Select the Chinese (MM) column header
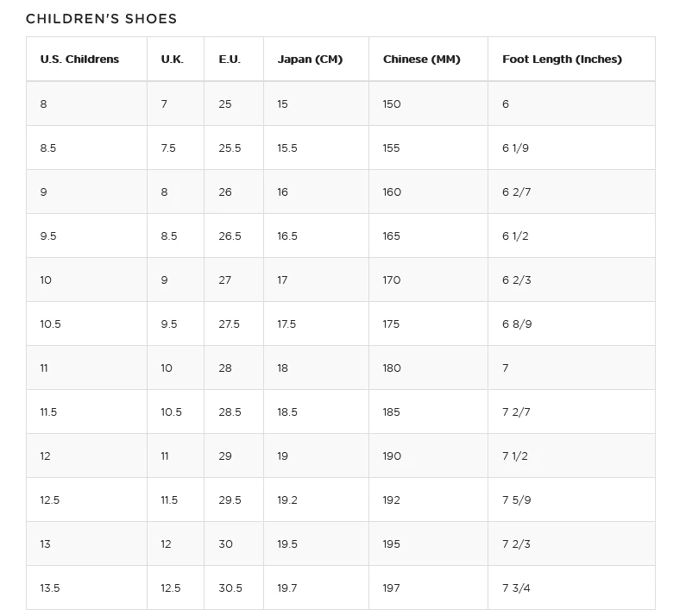This screenshot has height=616, width=686. [421, 60]
